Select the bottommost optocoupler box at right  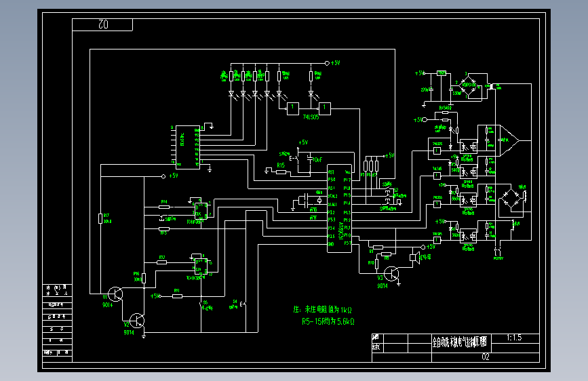(469, 237)
